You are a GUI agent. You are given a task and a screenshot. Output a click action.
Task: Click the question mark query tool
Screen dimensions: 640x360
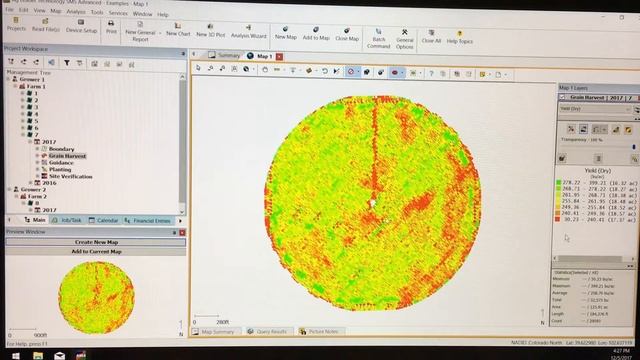click(431, 73)
